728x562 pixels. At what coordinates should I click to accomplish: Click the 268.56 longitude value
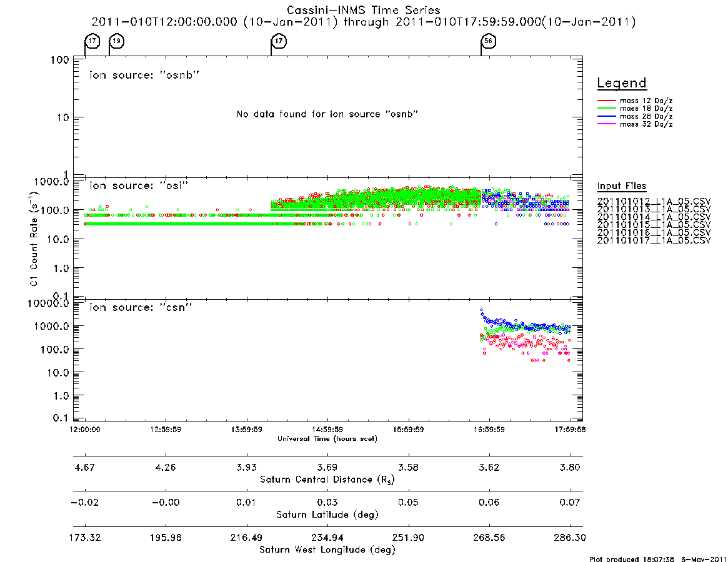click(489, 538)
